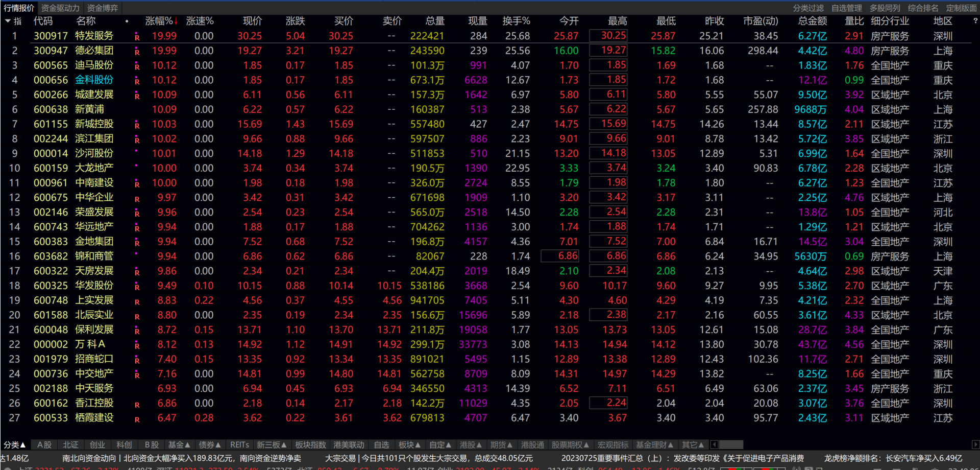Open the 板块指数 bottom tab
Screen dimensions: 980x470
pos(310,445)
